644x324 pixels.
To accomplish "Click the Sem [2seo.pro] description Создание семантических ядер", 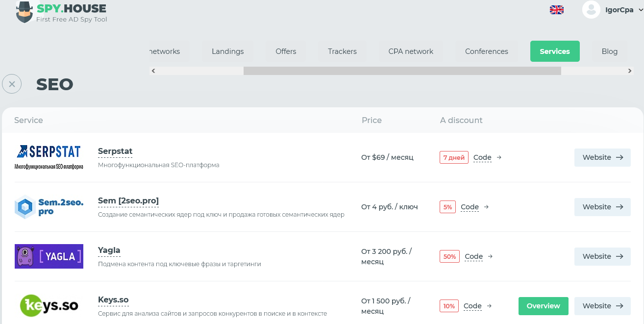I will (x=221, y=215).
